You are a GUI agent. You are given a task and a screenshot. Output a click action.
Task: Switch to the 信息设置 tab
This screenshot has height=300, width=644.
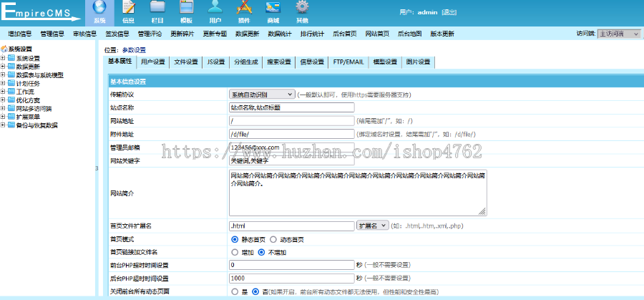(312, 62)
